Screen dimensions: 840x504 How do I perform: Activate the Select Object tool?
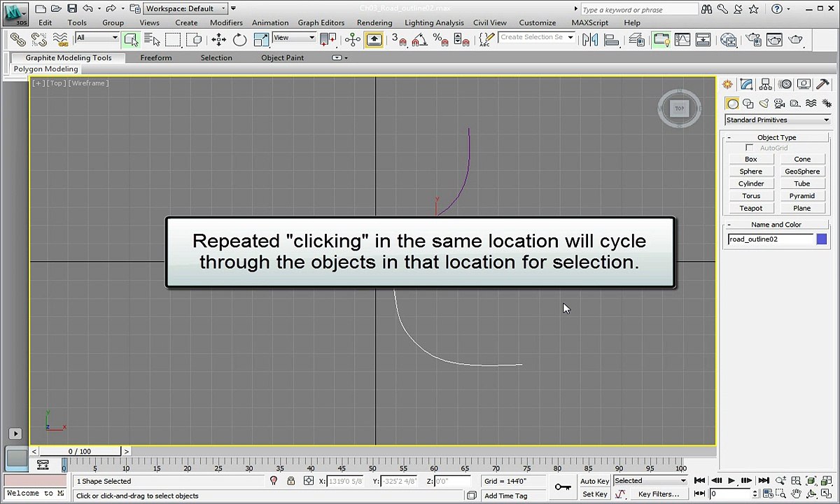click(131, 39)
